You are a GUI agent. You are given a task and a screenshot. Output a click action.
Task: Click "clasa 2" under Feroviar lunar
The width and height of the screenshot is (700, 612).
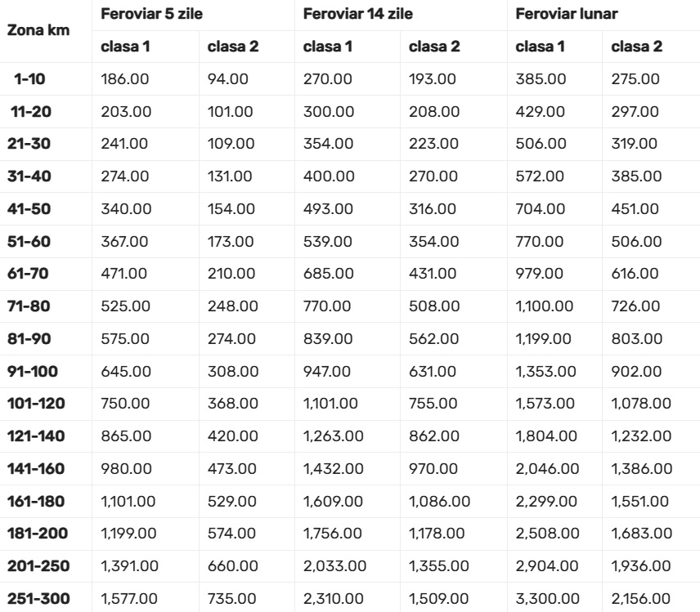click(636, 47)
